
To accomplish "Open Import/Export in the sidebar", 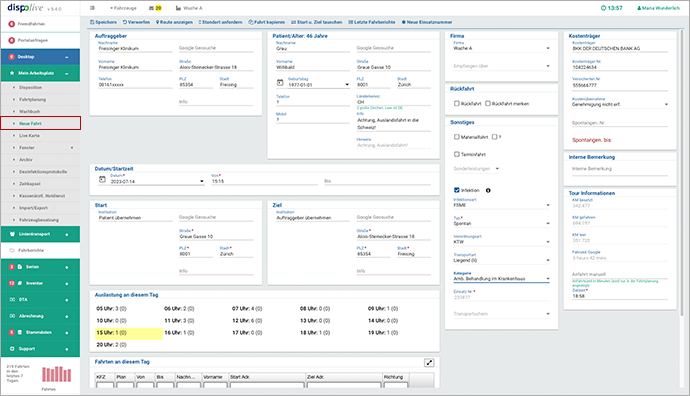I will tap(33, 208).
